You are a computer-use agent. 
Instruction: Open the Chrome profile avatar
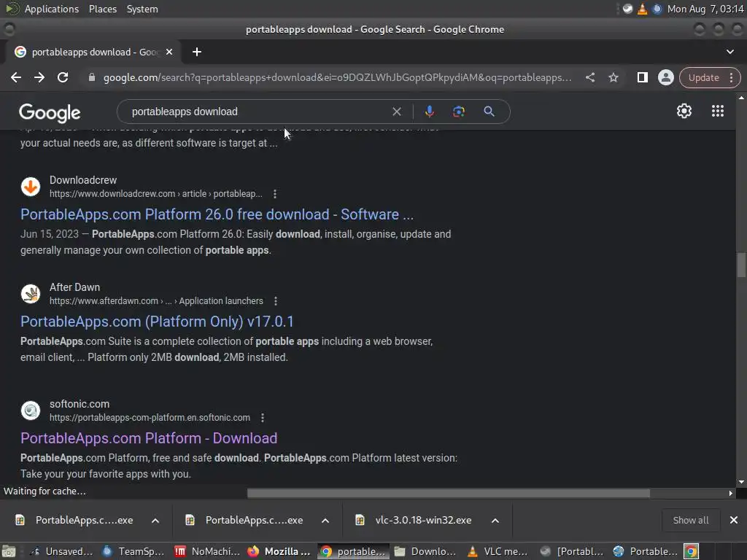pos(665,77)
